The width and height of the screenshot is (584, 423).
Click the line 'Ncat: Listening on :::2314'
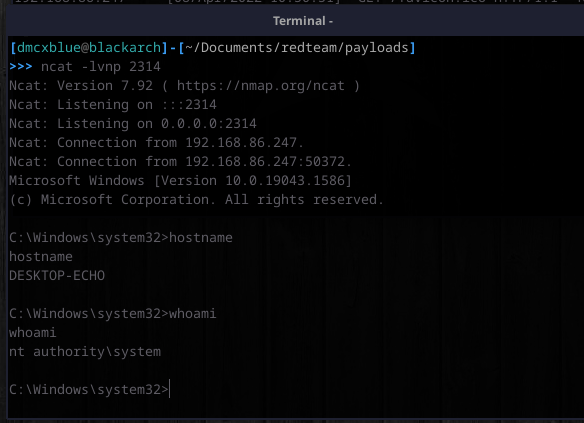113,105
